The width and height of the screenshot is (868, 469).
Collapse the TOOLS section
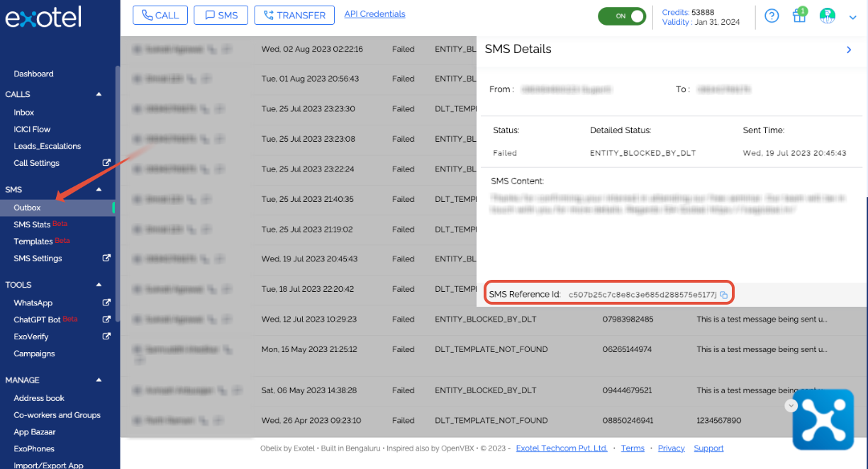(x=99, y=285)
